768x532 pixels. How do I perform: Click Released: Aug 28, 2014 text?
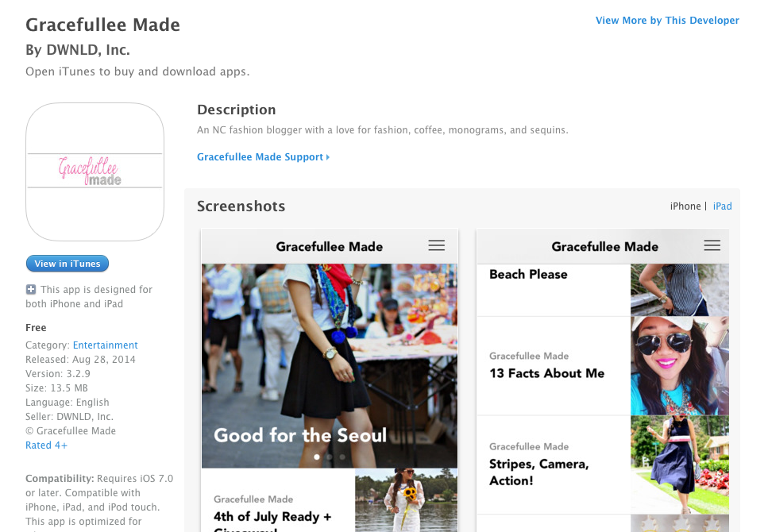coord(80,360)
